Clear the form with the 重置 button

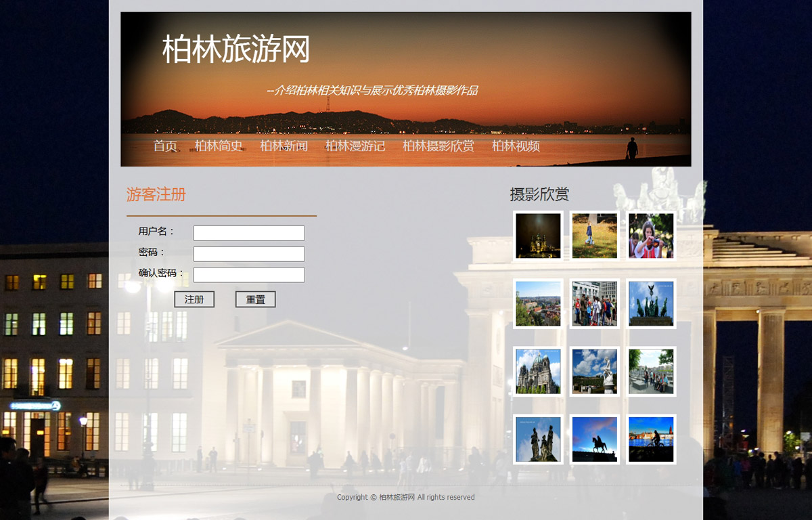[x=256, y=299]
